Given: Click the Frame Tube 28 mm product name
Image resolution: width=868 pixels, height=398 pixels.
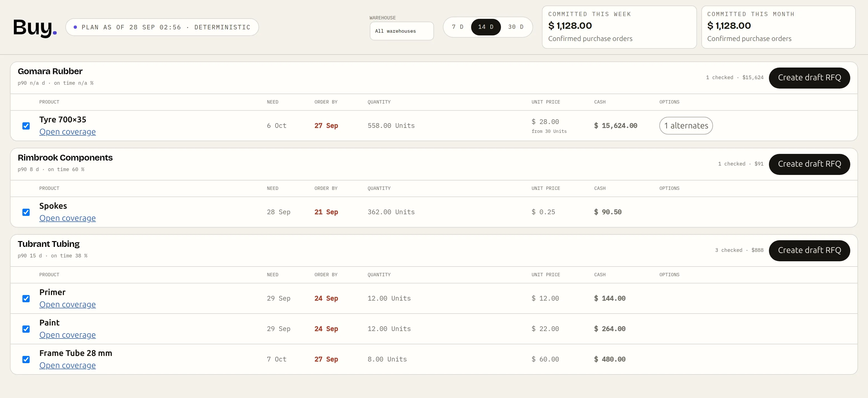Looking at the screenshot, I should tap(76, 353).
